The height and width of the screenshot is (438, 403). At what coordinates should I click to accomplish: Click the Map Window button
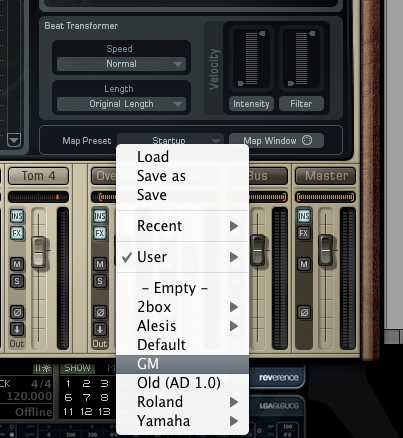(x=276, y=141)
